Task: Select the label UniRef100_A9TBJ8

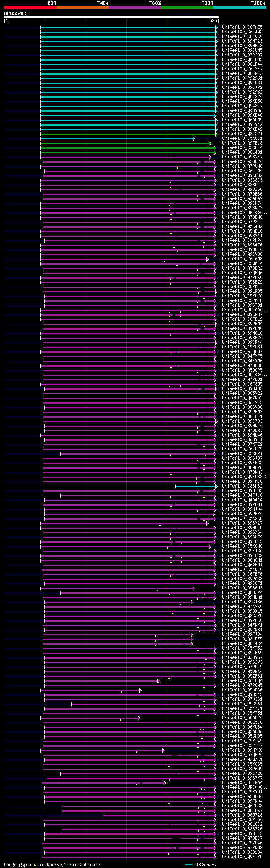Action: pyautogui.click(x=242, y=143)
